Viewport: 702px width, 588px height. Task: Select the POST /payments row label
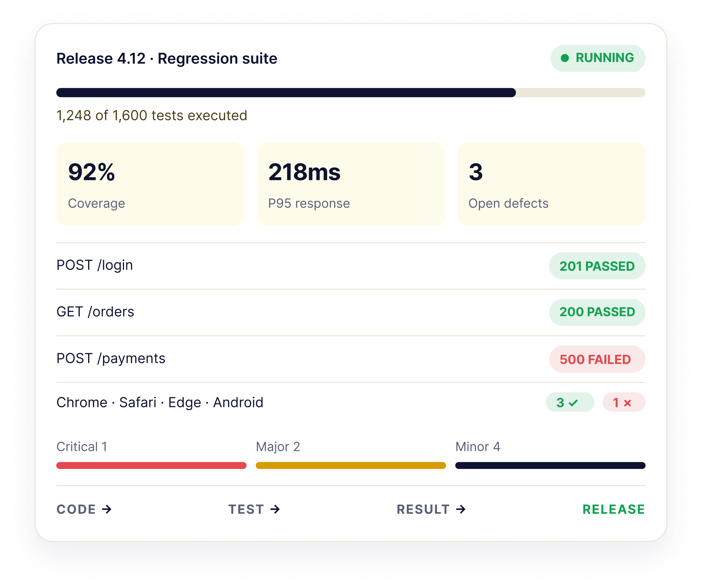[x=111, y=358]
